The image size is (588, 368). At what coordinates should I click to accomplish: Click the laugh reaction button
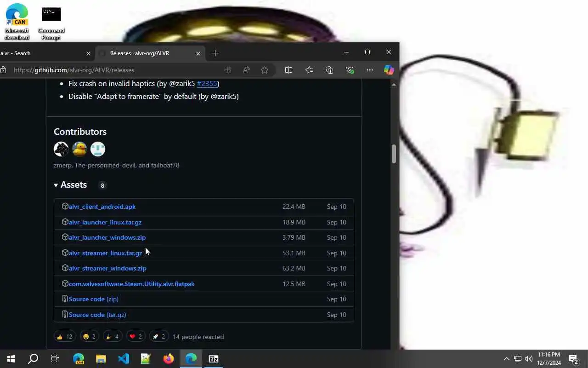89,337
